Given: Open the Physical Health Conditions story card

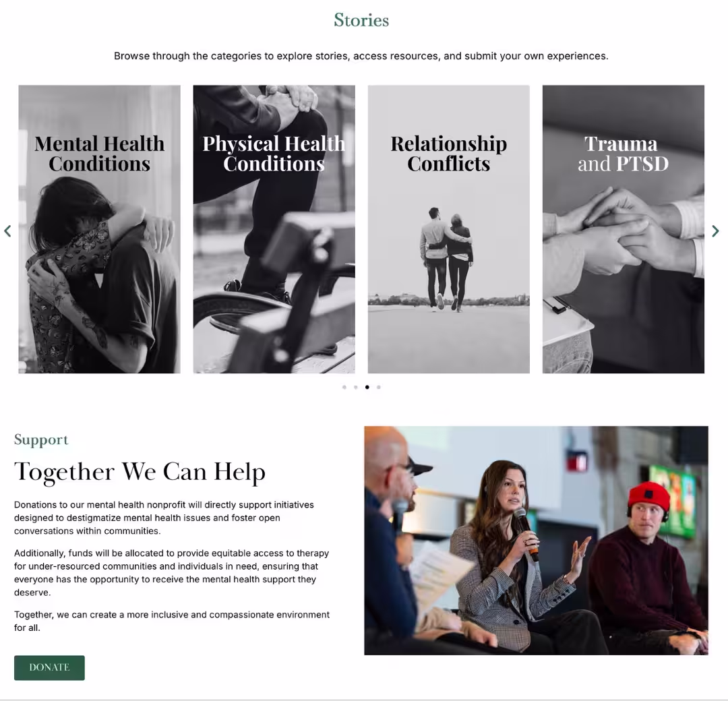Looking at the screenshot, I should pyautogui.click(x=274, y=229).
